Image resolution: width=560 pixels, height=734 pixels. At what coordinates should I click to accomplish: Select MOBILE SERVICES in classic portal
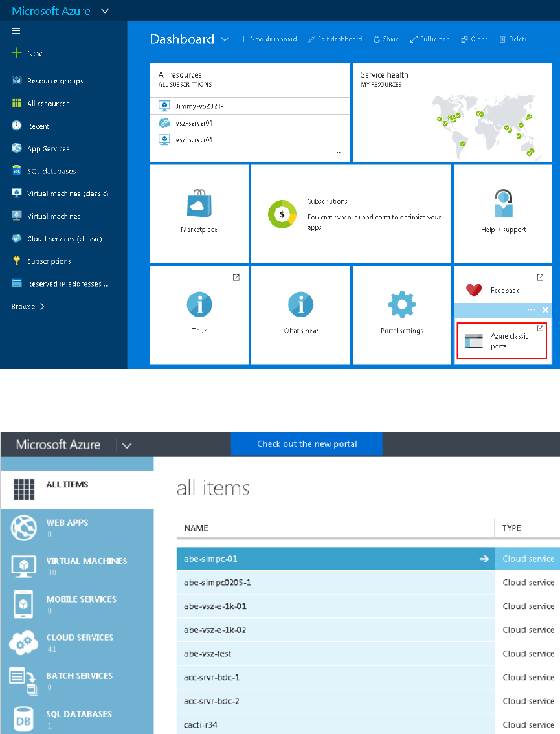point(77,605)
